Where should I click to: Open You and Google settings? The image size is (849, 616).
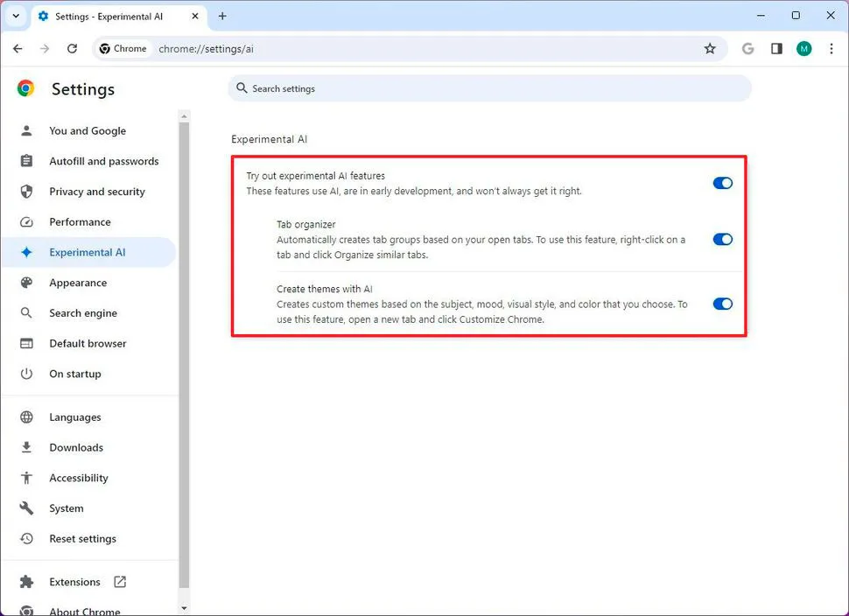[x=88, y=130]
